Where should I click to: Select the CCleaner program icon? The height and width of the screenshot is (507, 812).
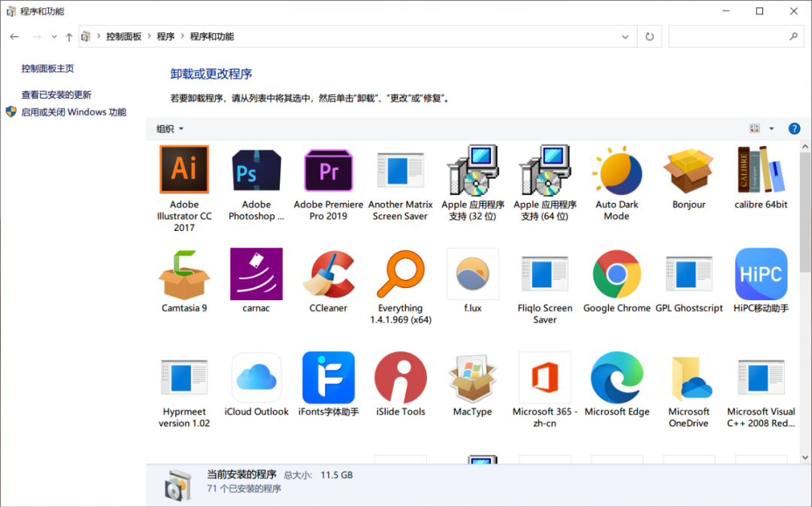pyautogui.click(x=329, y=274)
